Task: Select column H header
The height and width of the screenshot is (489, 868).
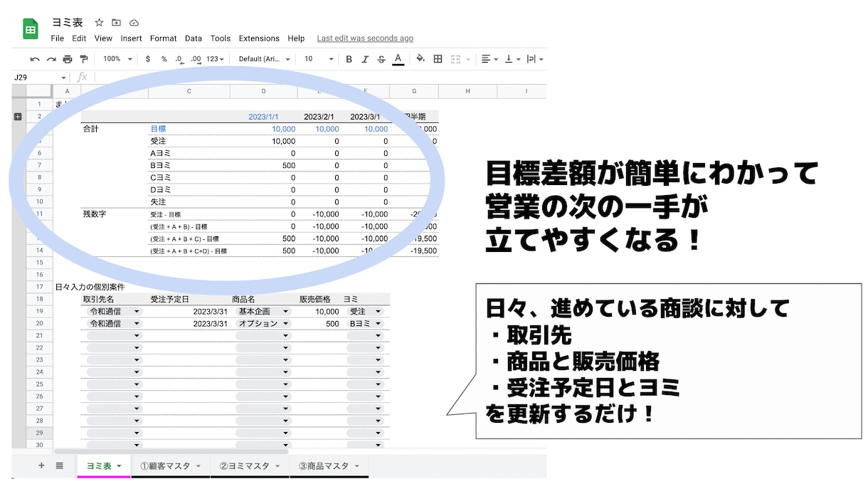Action: (467, 91)
